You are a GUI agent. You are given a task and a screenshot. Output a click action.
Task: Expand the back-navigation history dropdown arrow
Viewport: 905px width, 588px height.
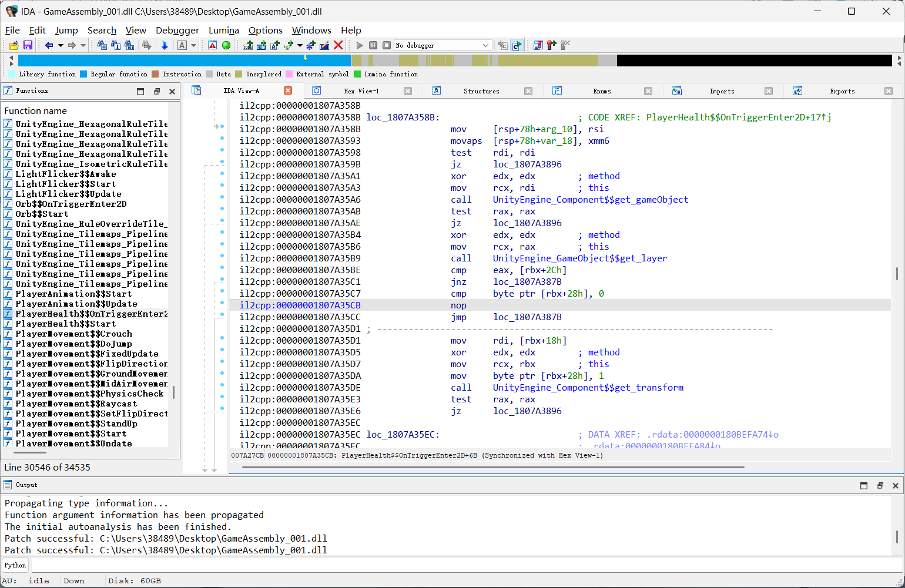(61, 45)
